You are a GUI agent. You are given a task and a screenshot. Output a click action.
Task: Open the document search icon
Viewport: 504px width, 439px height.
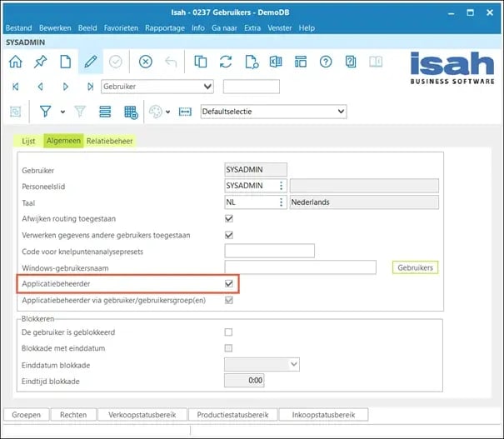pos(252,62)
